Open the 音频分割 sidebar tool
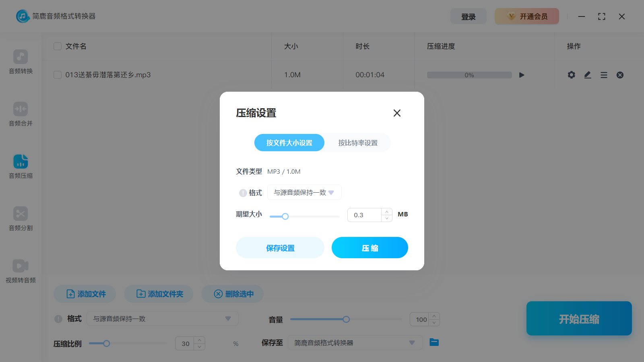Image resolution: width=644 pixels, height=362 pixels. point(21,218)
